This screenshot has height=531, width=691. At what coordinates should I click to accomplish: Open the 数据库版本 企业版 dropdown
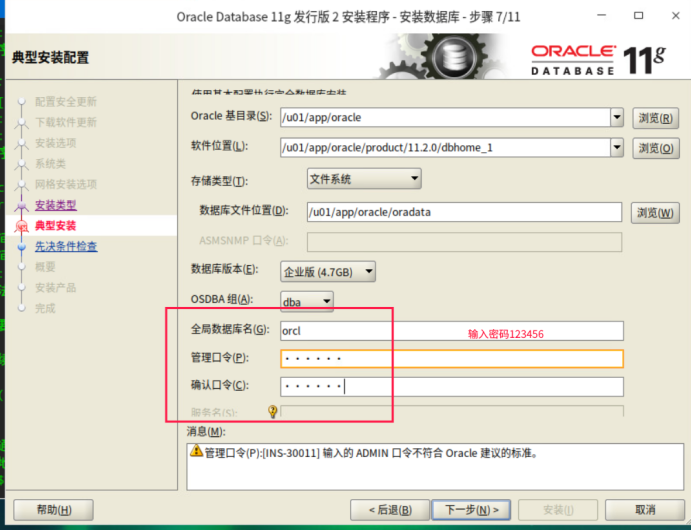pos(328,271)
